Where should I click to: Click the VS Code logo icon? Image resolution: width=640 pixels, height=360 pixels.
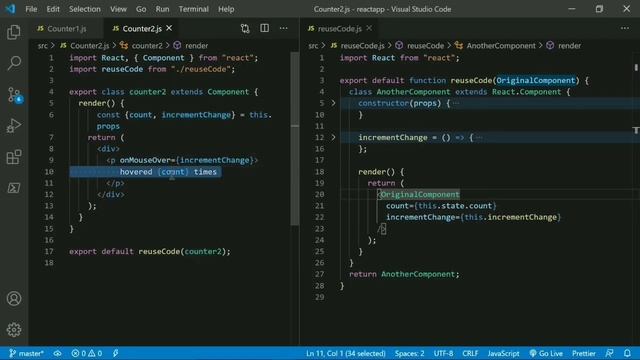coord(10,9)
